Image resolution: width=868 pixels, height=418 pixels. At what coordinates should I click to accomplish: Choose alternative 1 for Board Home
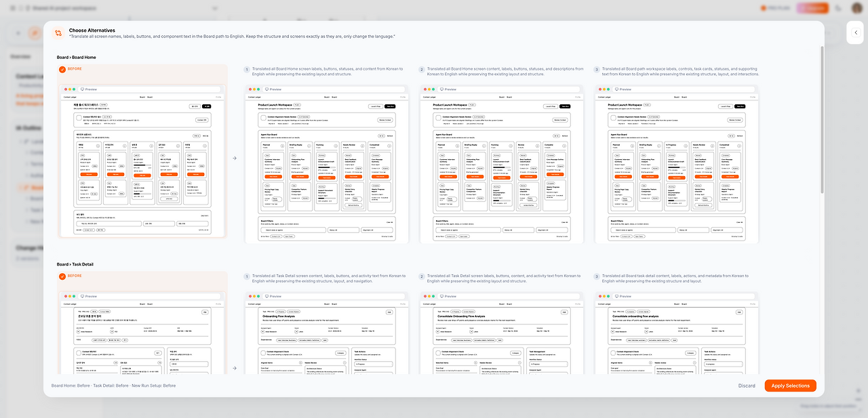[x=247, y=70]
